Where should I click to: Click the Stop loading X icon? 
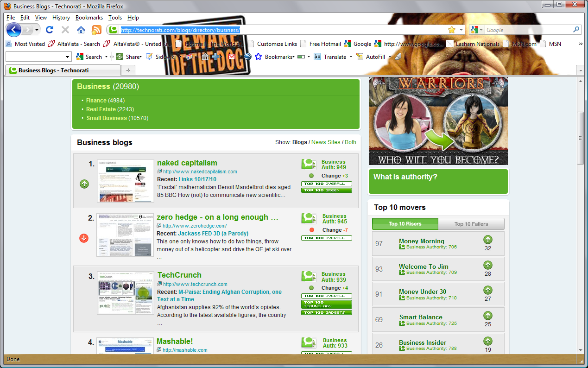(65, 30)
